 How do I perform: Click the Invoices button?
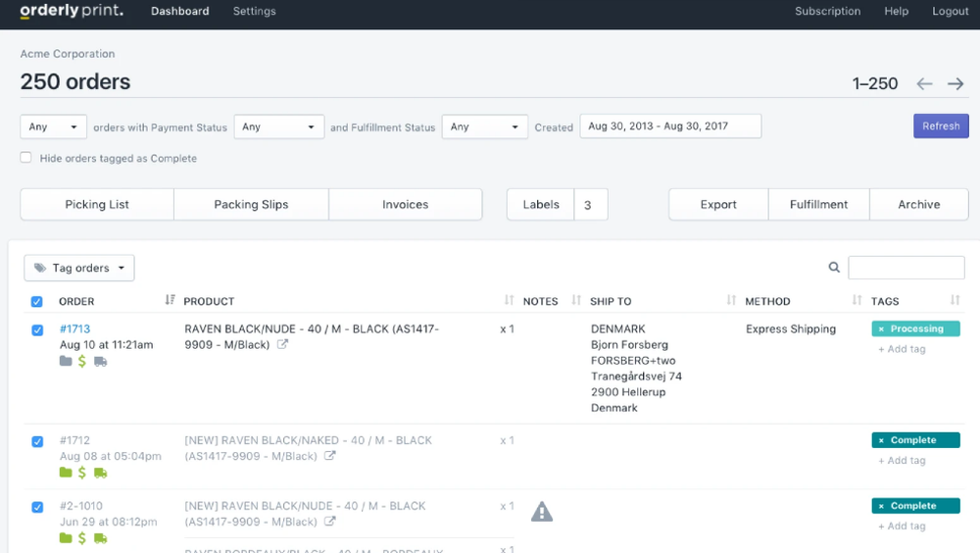pos(406,205)
